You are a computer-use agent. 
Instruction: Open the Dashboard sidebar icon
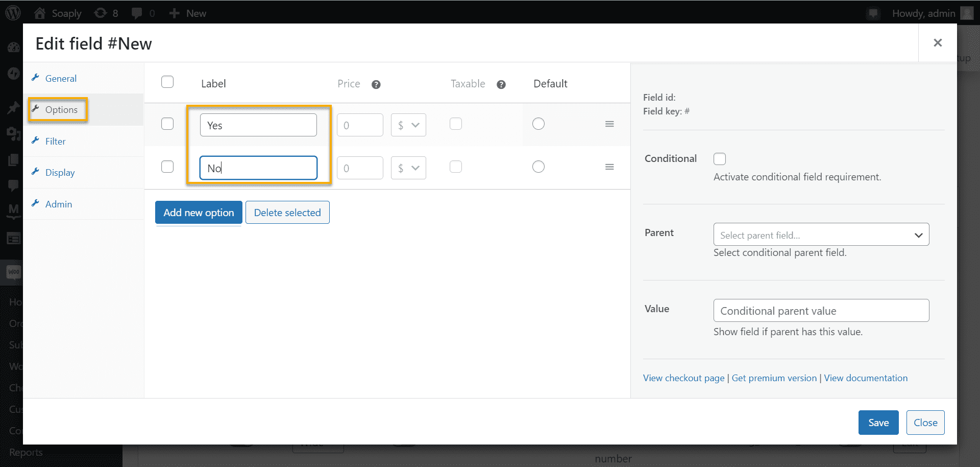point(13,48)
